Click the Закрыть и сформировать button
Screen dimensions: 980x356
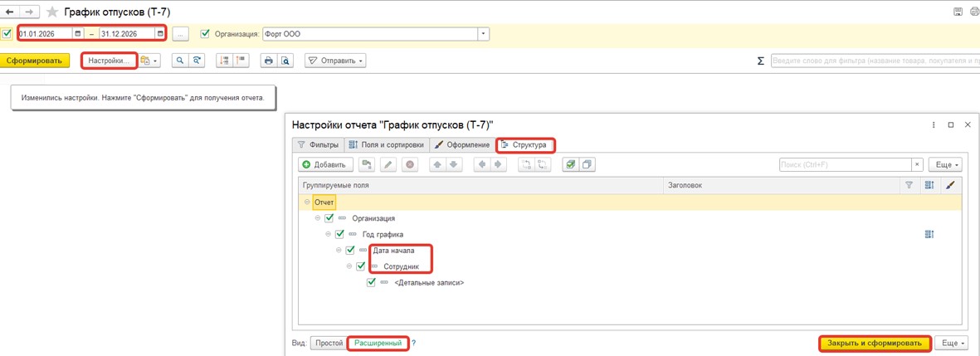[x=874, y=344]
